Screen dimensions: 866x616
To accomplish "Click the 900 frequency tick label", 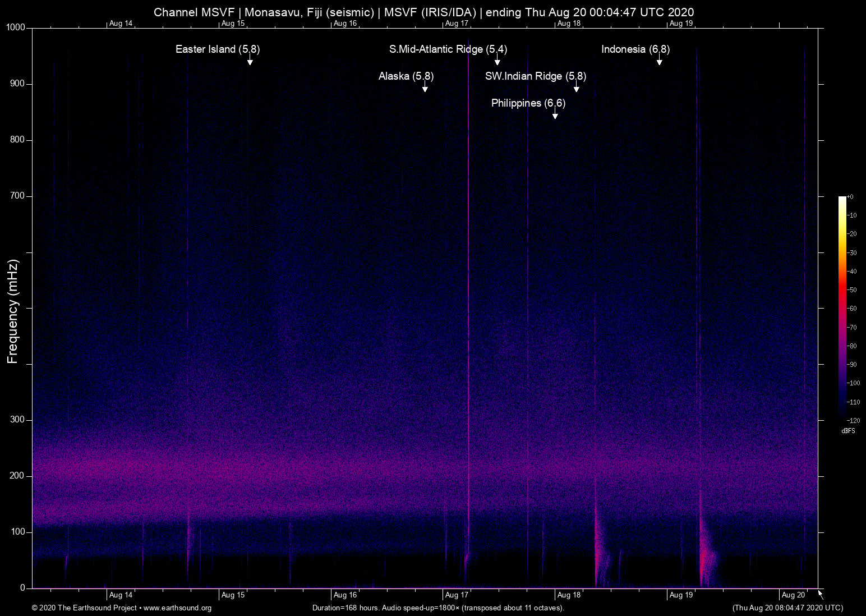I will coord(18,84).
